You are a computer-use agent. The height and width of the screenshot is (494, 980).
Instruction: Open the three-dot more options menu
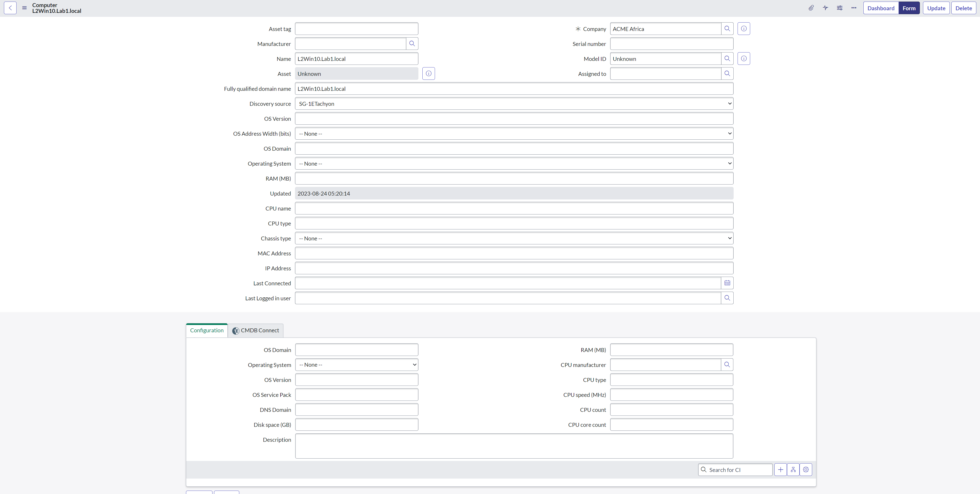coord(854,8)
